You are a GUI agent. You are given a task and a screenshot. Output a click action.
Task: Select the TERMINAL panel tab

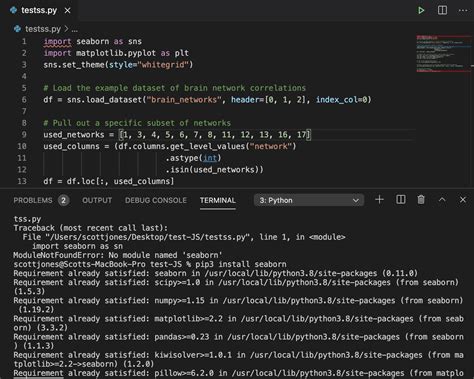pos(218,200)
